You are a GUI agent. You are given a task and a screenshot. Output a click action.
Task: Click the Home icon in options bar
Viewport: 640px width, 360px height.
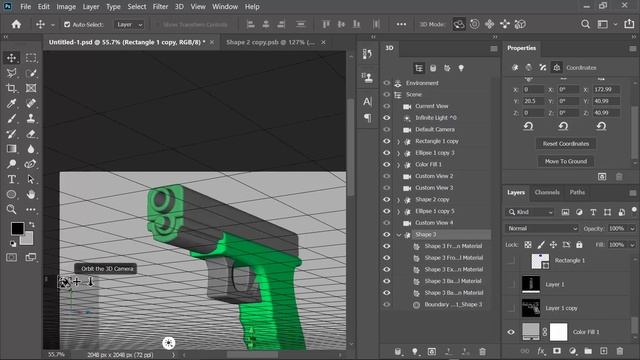[16, 24]
